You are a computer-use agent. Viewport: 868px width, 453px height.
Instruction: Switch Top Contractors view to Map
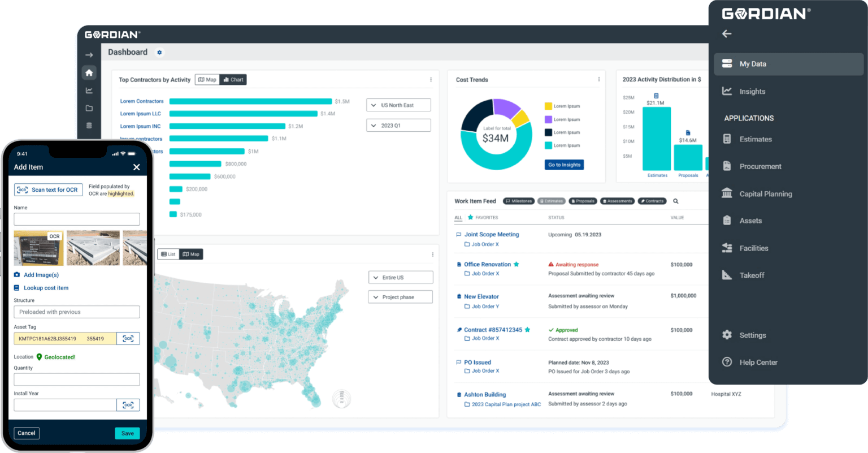[x=207, y=80]
